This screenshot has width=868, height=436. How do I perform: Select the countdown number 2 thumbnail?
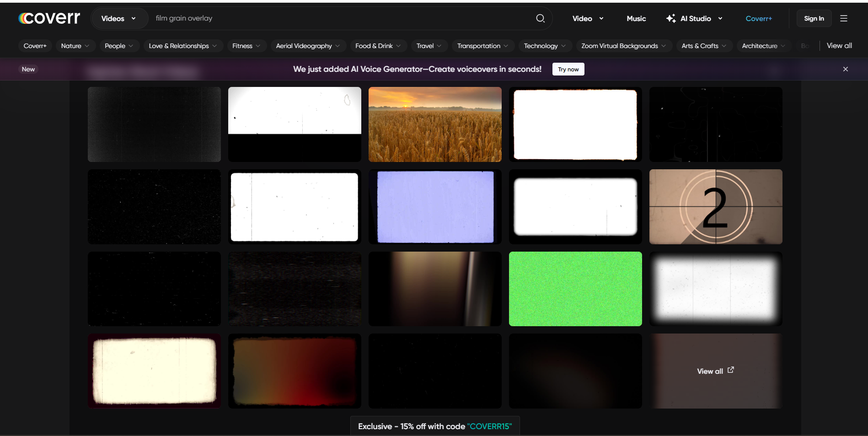click(x=715, y=206)
